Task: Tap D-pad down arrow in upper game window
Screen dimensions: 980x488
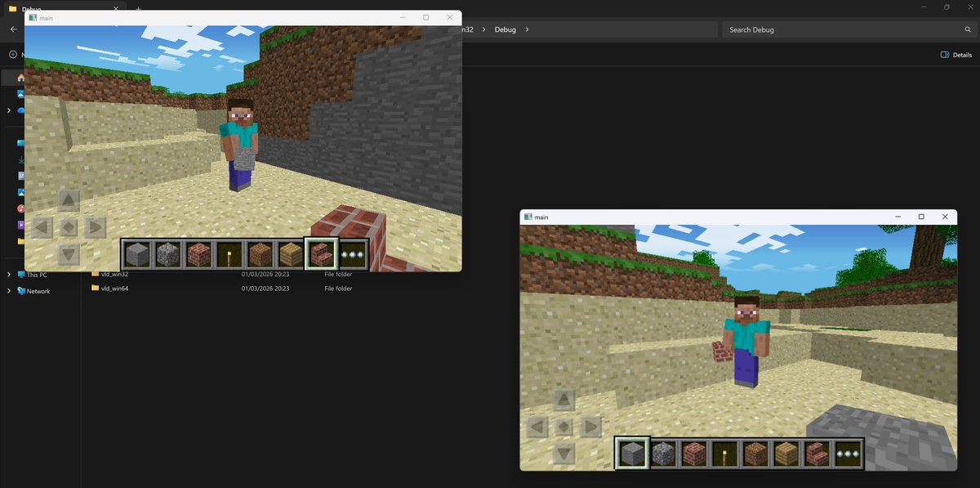Action: pyautogui.click(x=69, y=254)
